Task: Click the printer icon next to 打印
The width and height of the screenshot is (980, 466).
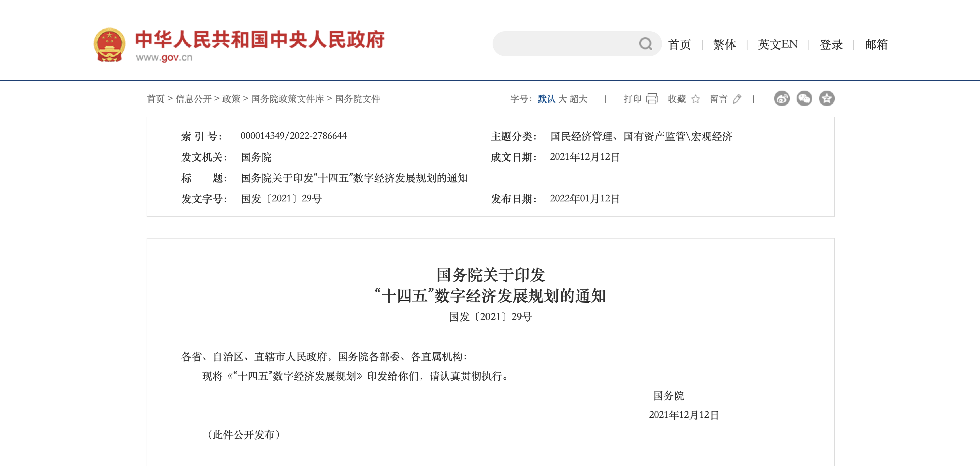Action: (x=652, y=99)
